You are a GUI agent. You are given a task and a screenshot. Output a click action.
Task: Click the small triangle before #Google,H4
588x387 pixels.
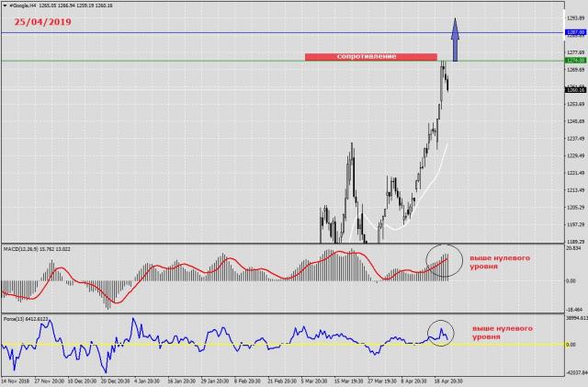(x=5, y=5)
